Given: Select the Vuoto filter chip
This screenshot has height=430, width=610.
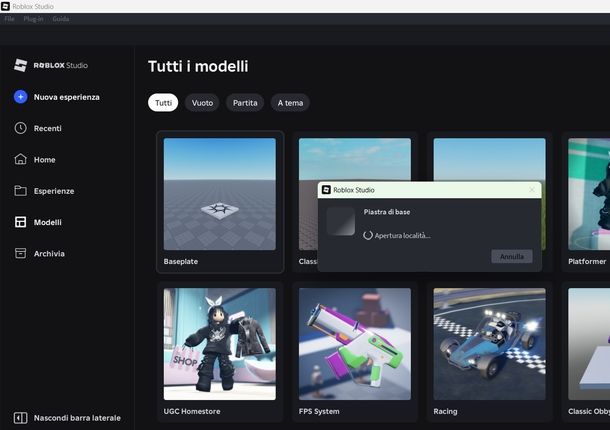Looking at the screenshot, I should pyautogui.click(x=202, y=103).
